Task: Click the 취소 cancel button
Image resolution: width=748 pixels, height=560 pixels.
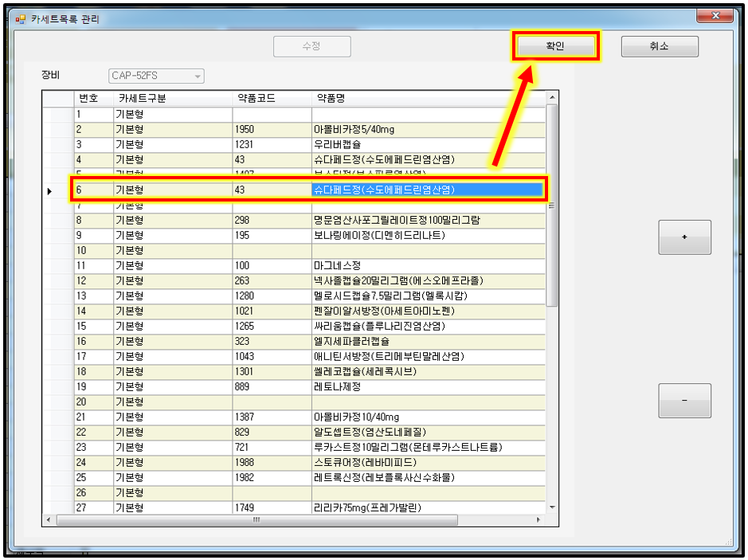Action: tap(659, 46)
